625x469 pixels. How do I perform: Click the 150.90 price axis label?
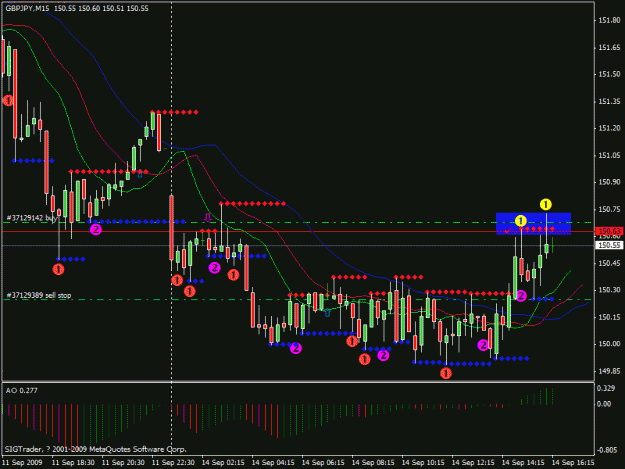click(x=609, y=182)
